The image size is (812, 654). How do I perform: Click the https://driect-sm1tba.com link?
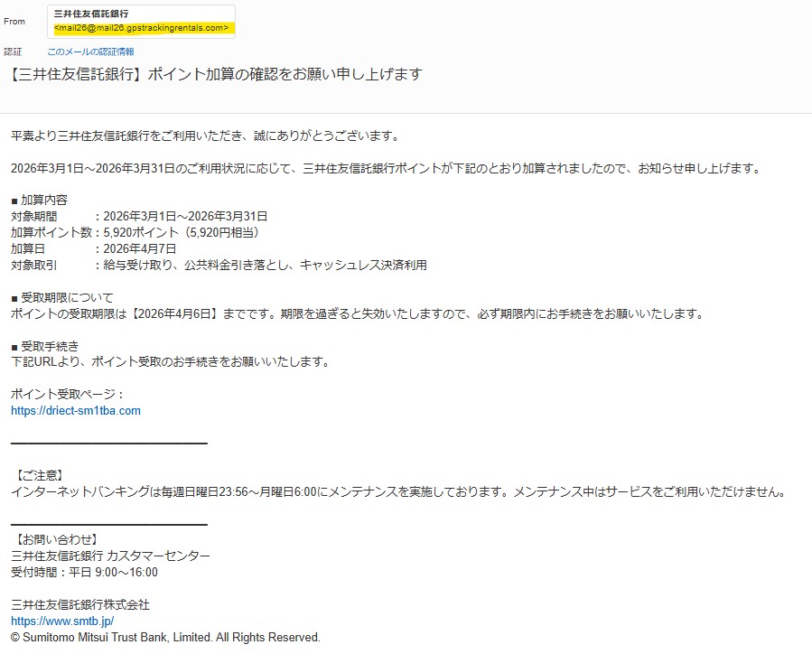point(76,410)
